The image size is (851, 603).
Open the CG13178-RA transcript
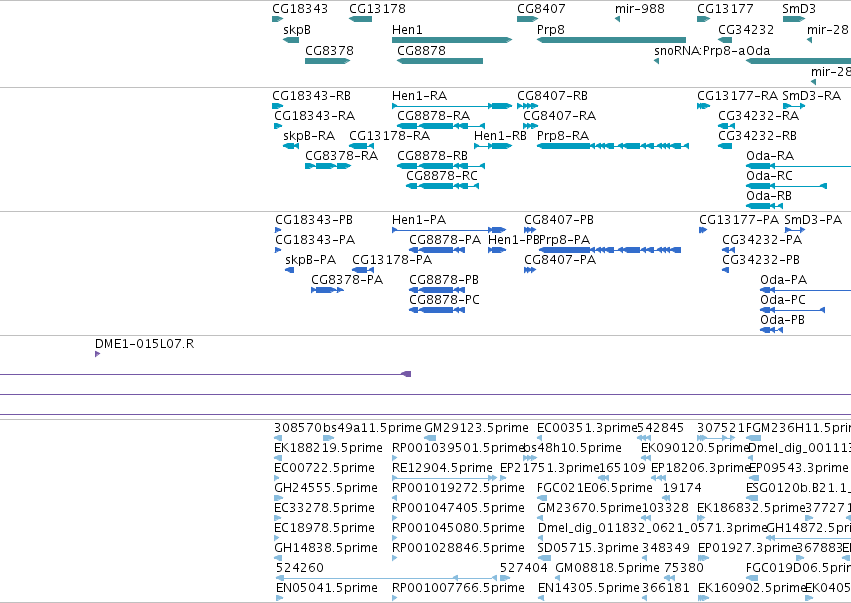(360, 146)
